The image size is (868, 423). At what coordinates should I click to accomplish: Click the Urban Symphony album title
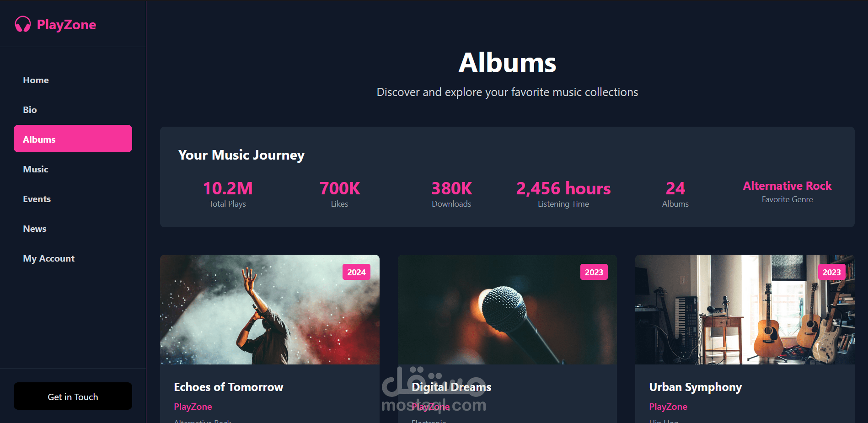[696, 387]
